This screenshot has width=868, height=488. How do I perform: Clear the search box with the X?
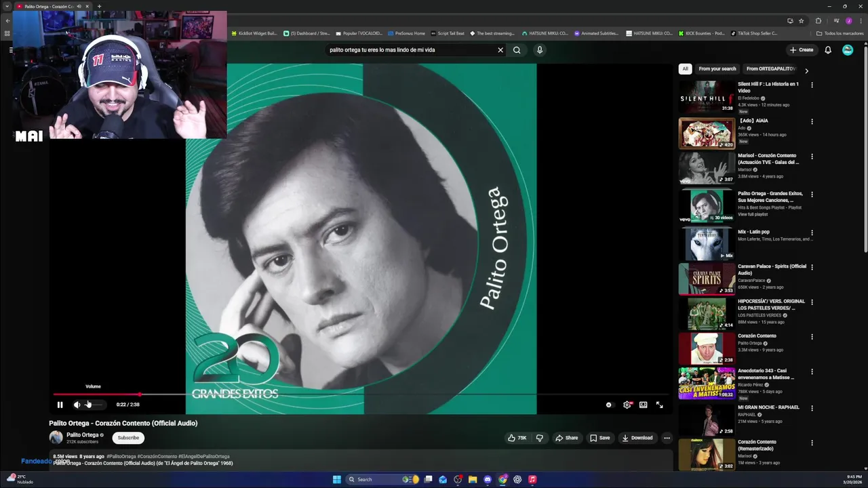point(500,49)
